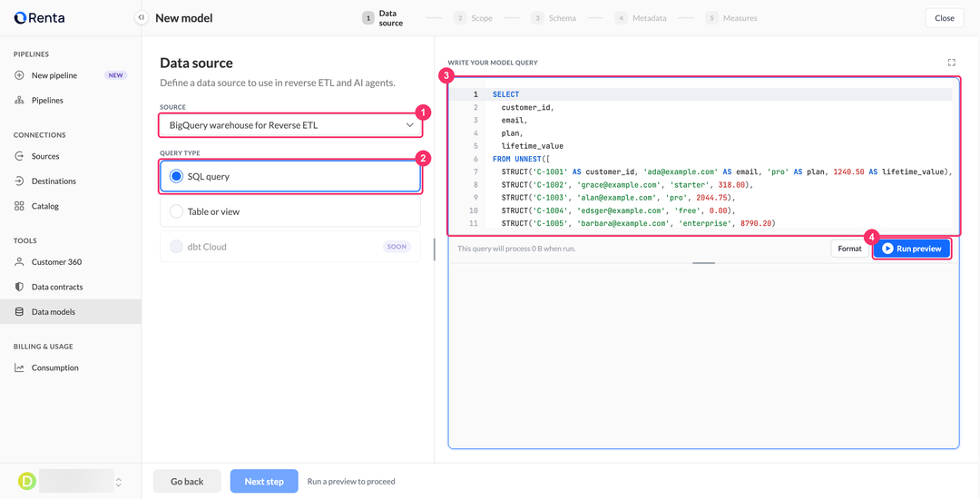980x499 pixels.
Task: Open the Source dropdown BigQuery warehouse
Action: click(x=290, y=125)
